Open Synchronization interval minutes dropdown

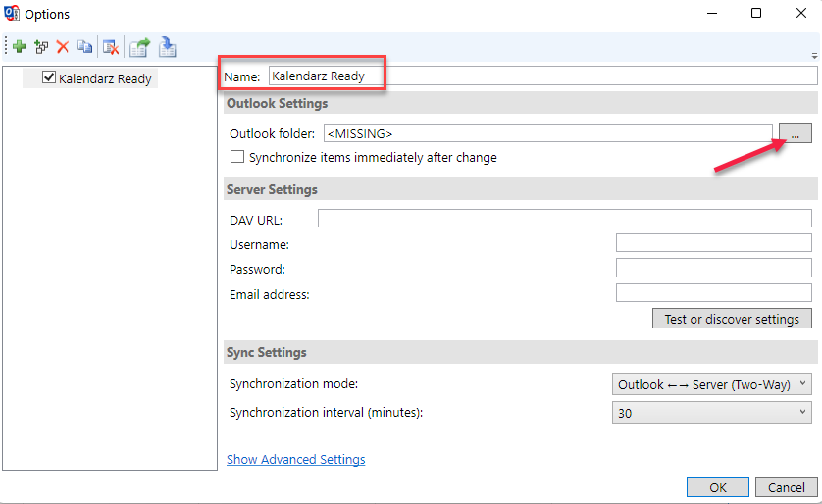(x=712, y=413)
